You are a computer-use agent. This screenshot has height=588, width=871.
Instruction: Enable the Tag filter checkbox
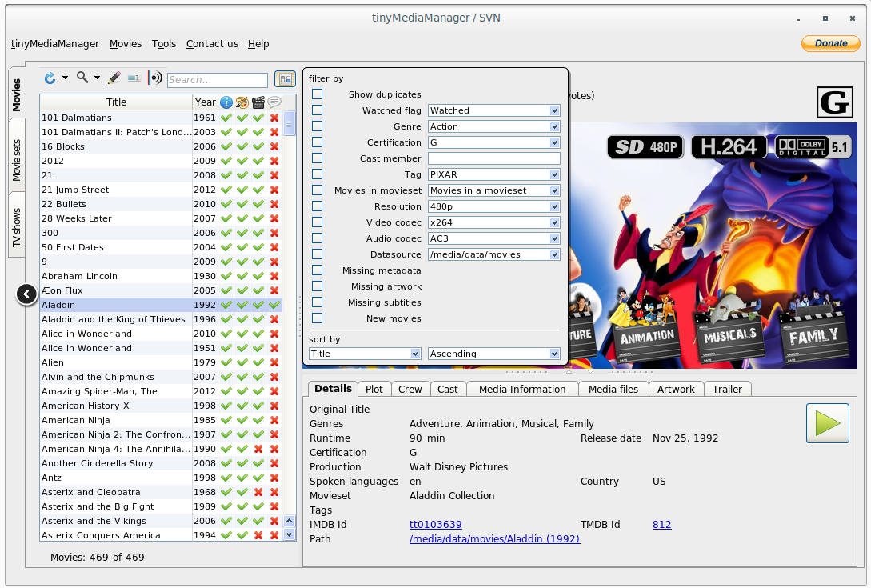coord(317,174)
